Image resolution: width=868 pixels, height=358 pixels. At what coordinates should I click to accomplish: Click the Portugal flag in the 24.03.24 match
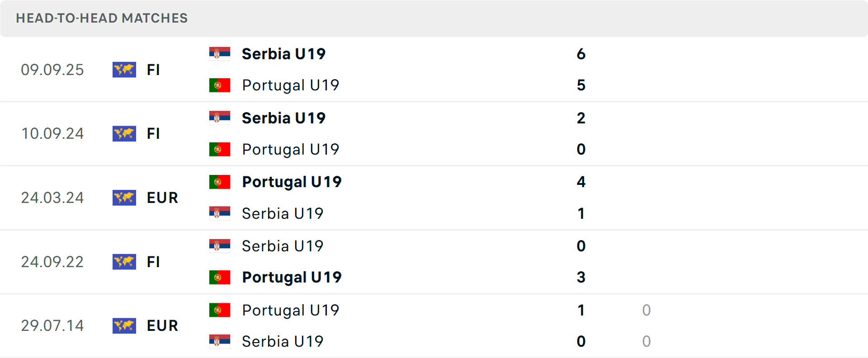pos(220,182)
